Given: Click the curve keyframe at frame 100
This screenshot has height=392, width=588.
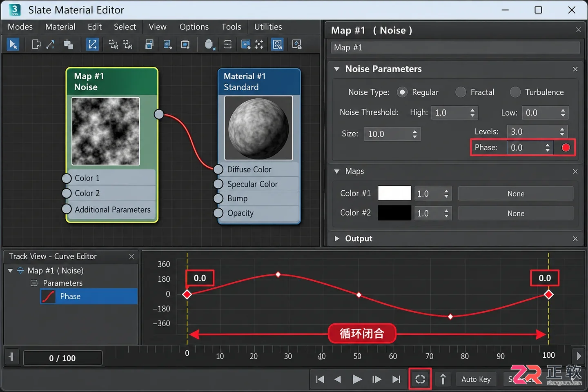Looking at the screenshot, I should [x=548, y=294].
